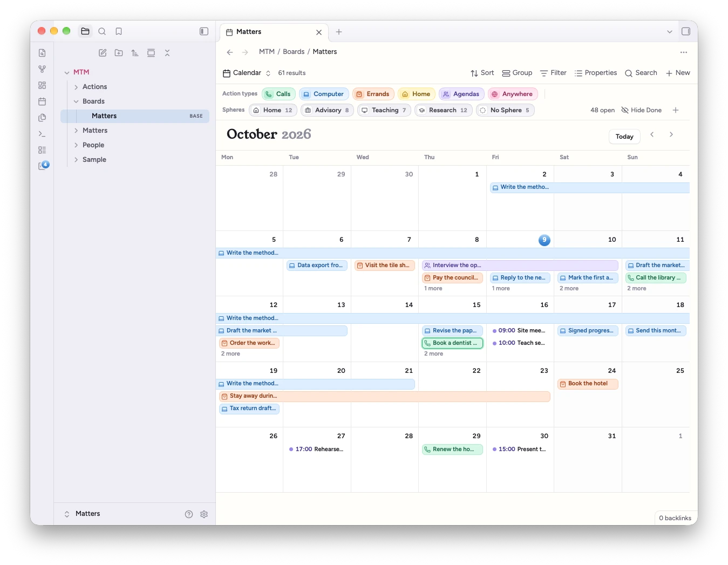Open the canvas grid icon in the ribbon
This screenshot has width=728, height=565.
tap(42, 85)
